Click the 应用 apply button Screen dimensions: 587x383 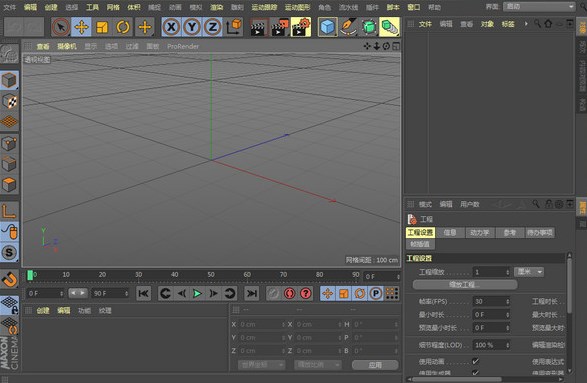pos(375,365)
